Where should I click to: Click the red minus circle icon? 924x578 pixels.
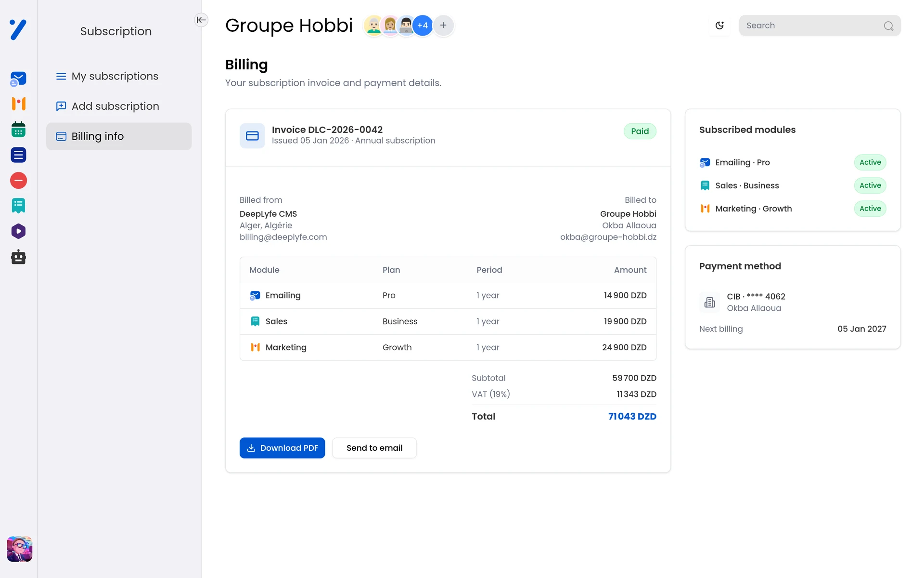click(x=18, y=181)
